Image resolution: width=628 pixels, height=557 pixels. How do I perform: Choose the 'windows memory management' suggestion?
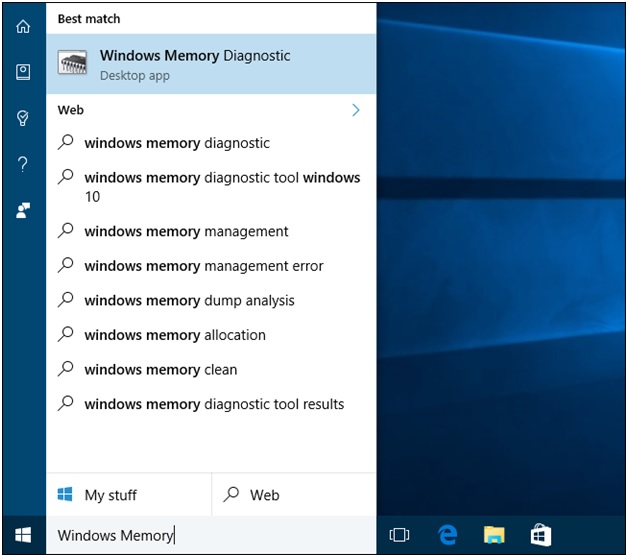pos(211,231)
